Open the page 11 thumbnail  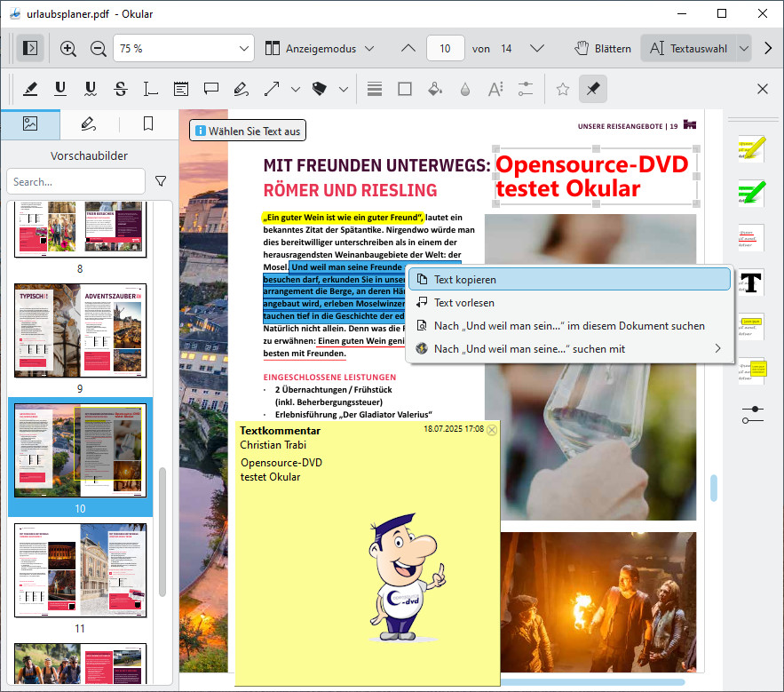click(80, 569)
